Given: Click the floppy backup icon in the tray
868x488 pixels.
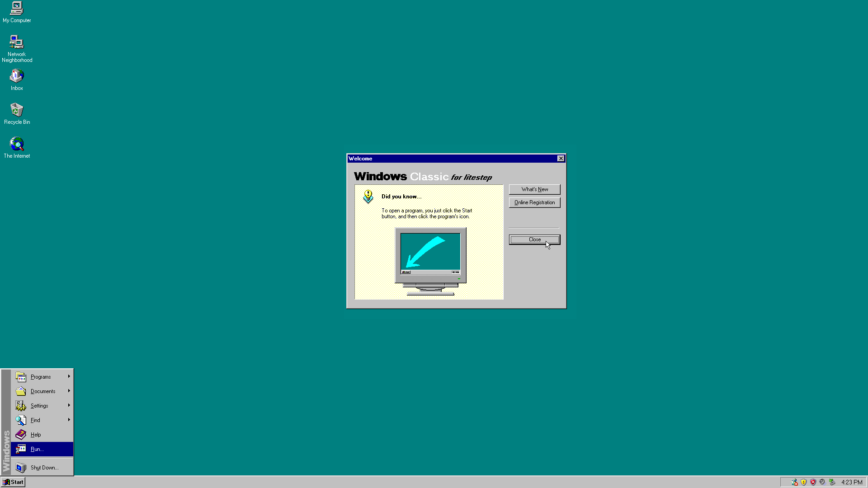Looking at the screenshot, I should (x=831, y=482).
